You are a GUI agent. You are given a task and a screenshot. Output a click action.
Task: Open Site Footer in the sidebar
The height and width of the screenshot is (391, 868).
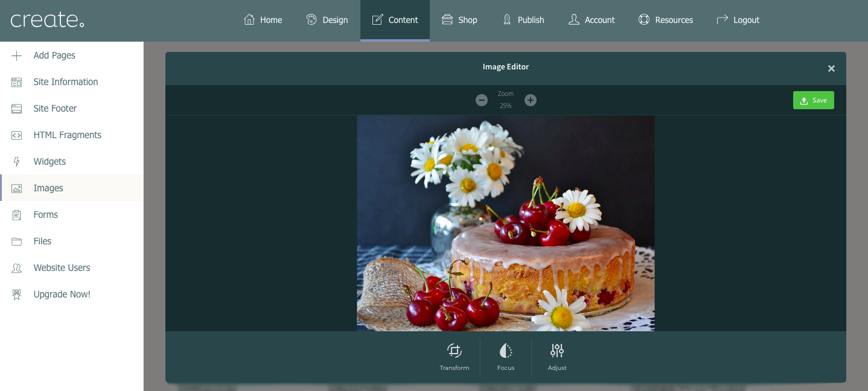[x=72, y=109]
